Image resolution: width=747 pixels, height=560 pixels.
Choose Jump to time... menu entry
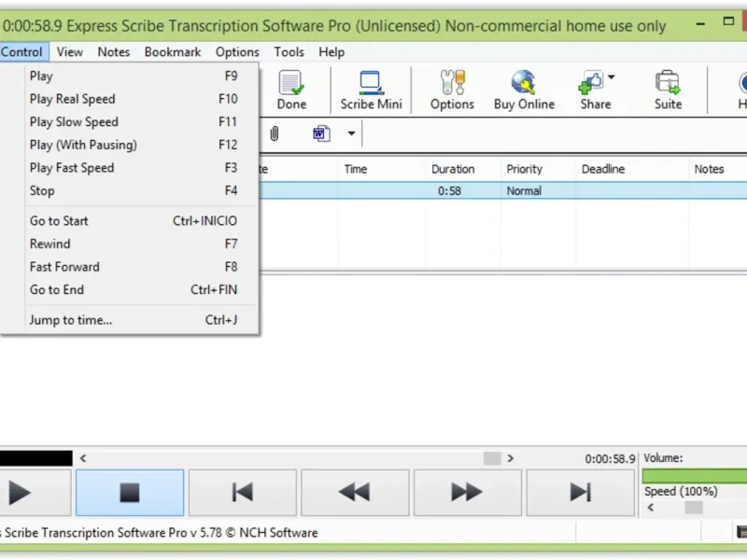coord(133,320)
